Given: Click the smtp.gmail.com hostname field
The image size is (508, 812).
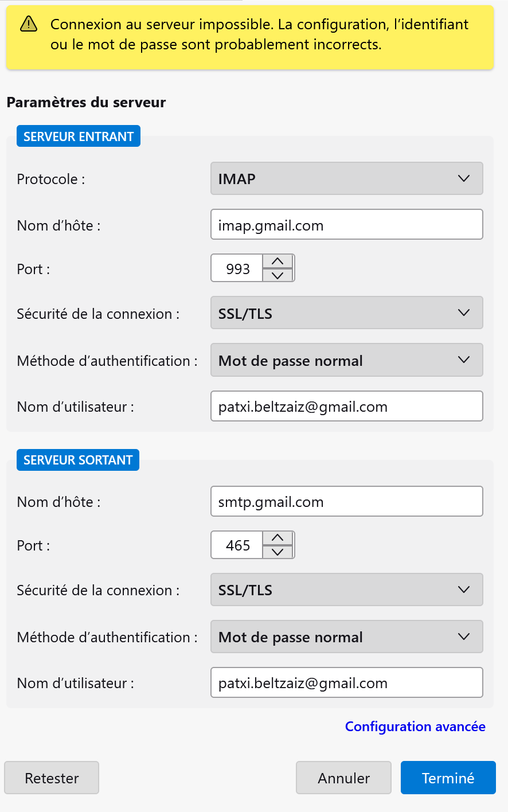Looking at the screenshot, I should tap(346, 501).
